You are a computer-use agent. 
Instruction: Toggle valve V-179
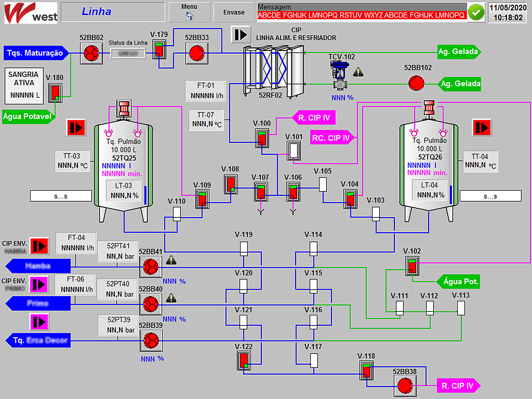159,50
